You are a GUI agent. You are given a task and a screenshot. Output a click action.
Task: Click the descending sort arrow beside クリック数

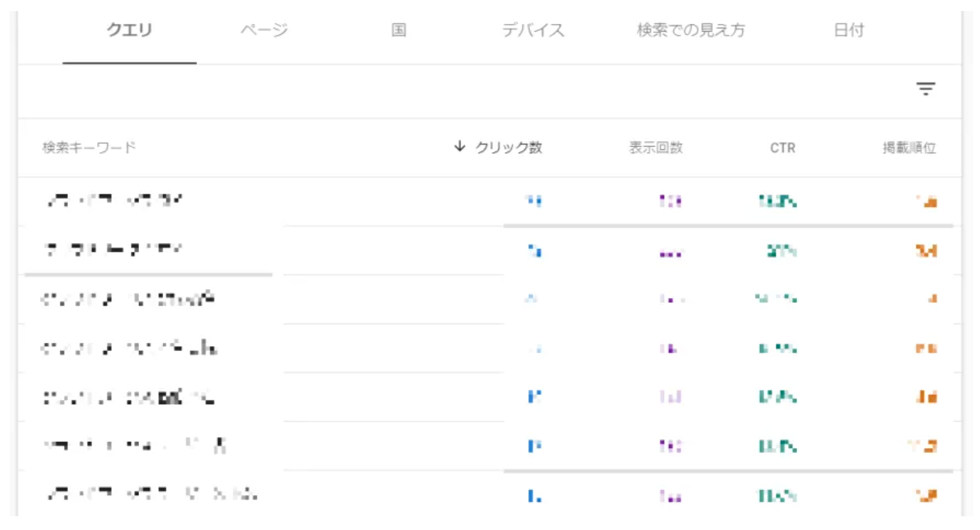tap(460, 147)
